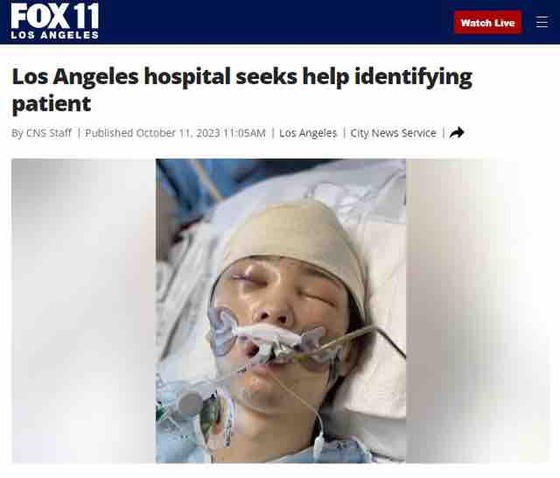This screenshot has width=560, height=478.
Task: Click the share arrow icon
Action: coord(456,133)
